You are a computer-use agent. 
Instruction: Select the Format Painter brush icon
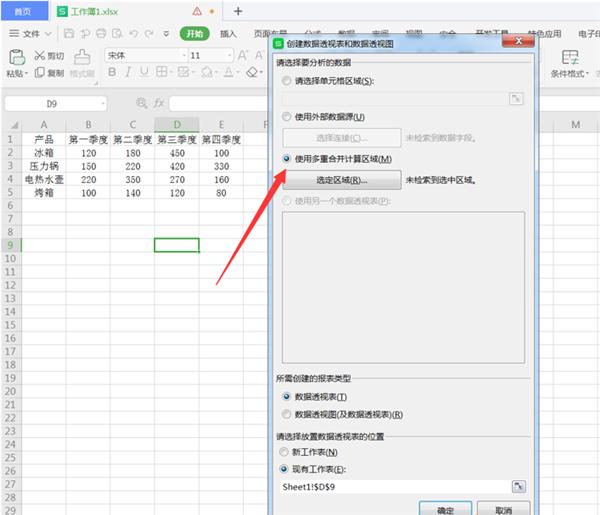pyautogui.click(x=82, y=57)
